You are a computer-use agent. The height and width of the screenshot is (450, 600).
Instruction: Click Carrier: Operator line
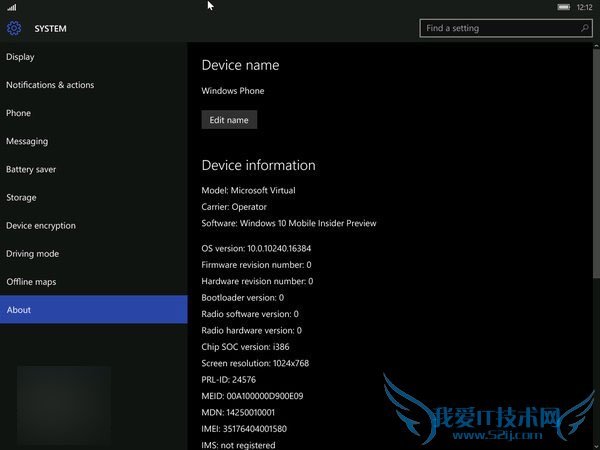(234, 207)
